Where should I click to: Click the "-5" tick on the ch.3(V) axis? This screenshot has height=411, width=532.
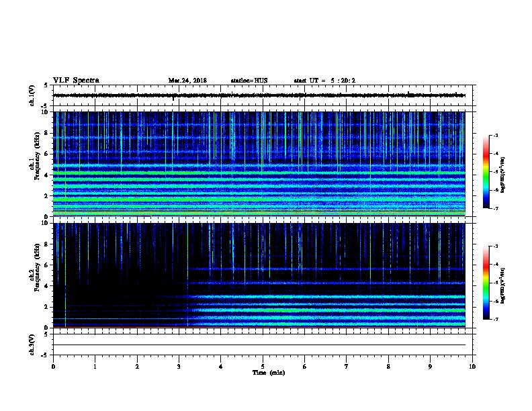click(45, 355)
